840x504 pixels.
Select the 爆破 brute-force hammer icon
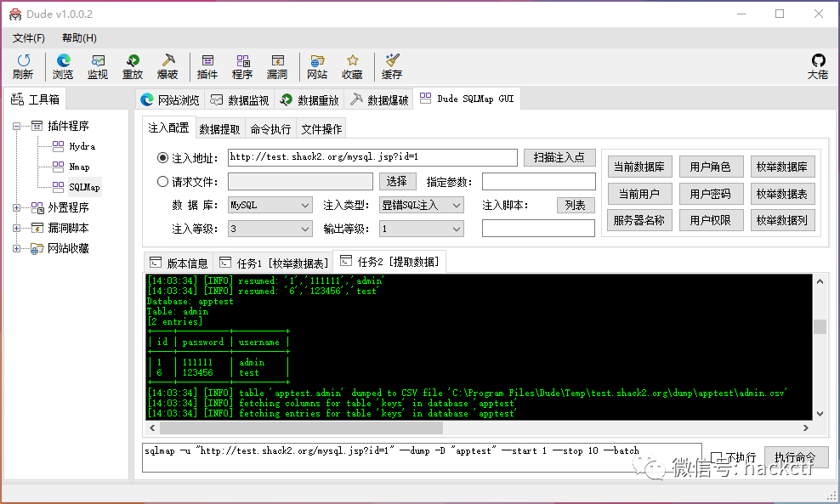(167, 60)
